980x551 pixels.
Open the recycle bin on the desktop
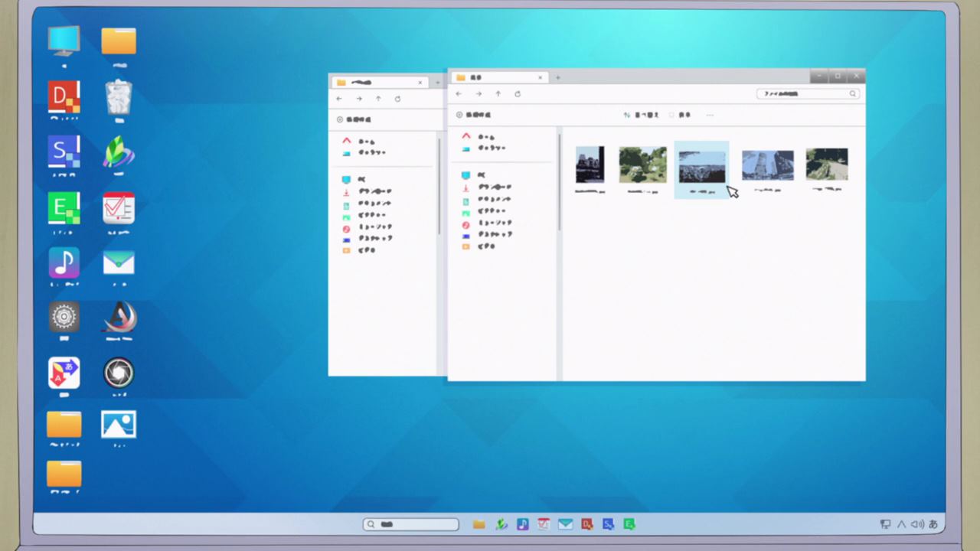click(x=119, y=97)
